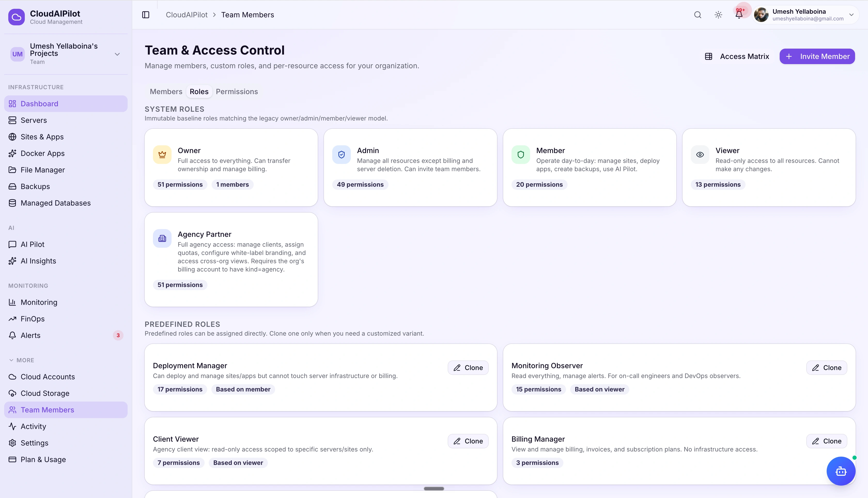Clone the Monitoring Observer role
This screenshot has height=498, width=868.
coord(826,368)
